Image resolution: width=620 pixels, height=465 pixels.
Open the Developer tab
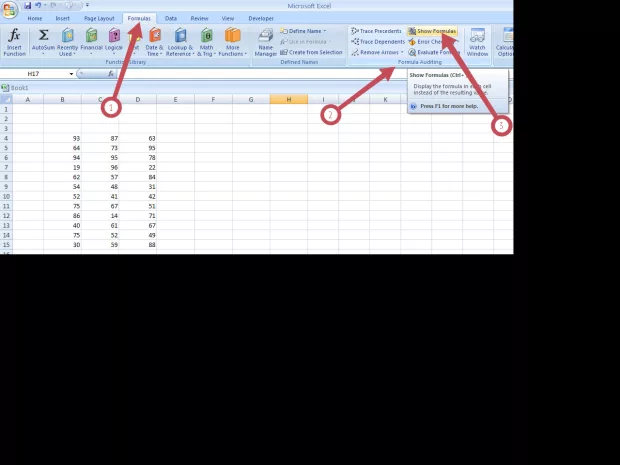(x=261, y=18)
